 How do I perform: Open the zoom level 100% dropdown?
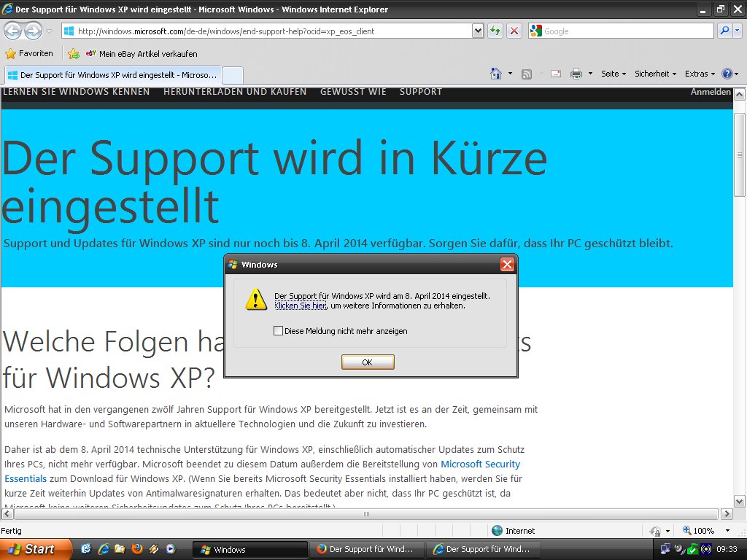point(727,531)
